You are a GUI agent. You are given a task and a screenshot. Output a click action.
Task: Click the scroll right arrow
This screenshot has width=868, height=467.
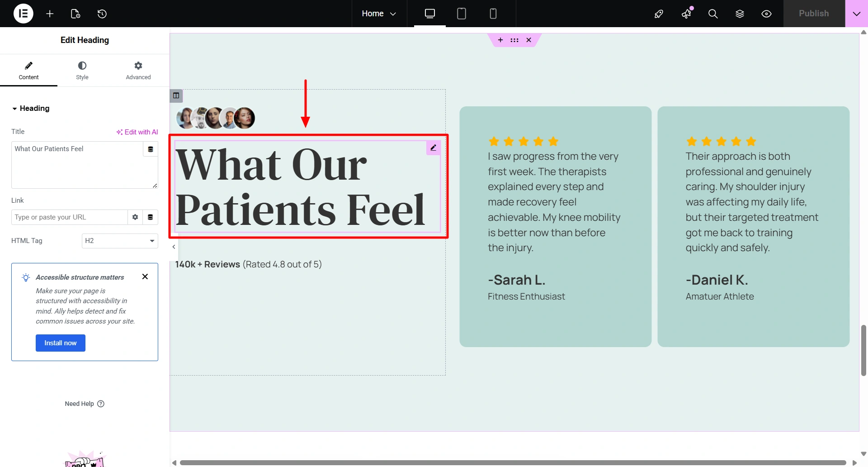click(x=854, y=462)
